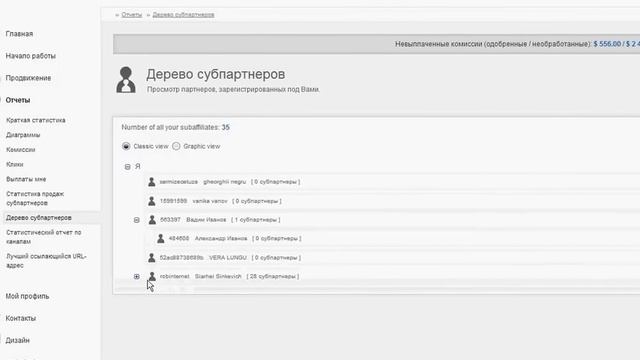Click the '[ 1 субпартнеры ]' count text
Image resolution: width=640 pixels, height=360 pixels.
click(256, 220)
